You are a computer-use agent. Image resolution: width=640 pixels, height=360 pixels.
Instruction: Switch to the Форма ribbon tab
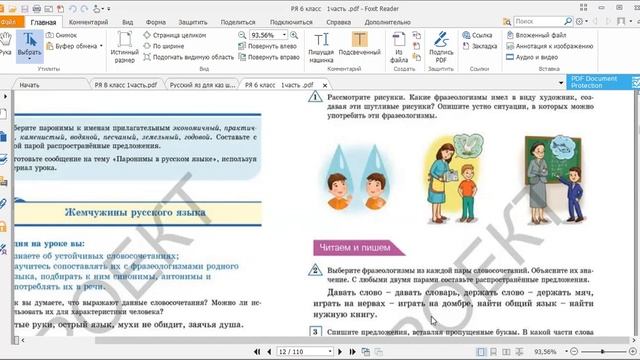coord(156,22)
